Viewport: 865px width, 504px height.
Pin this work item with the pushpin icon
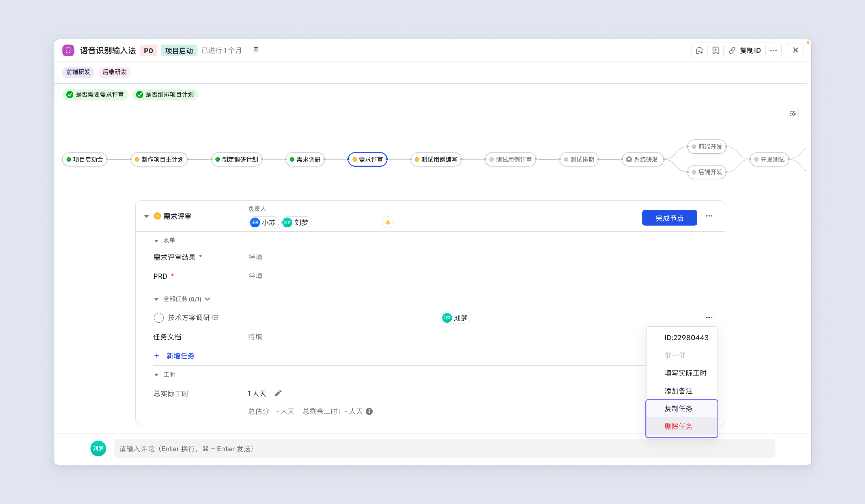tap(256, 50)
